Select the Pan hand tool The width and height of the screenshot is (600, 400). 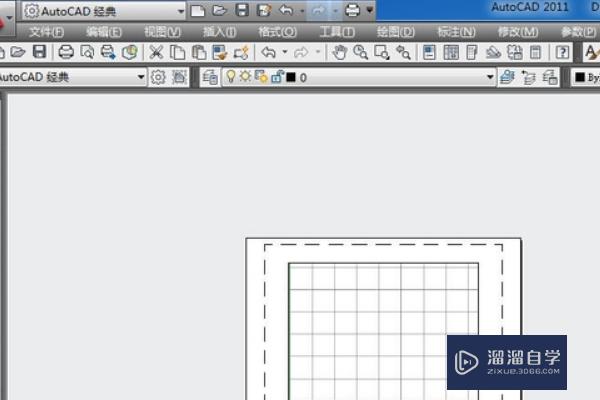coord(339,52)
